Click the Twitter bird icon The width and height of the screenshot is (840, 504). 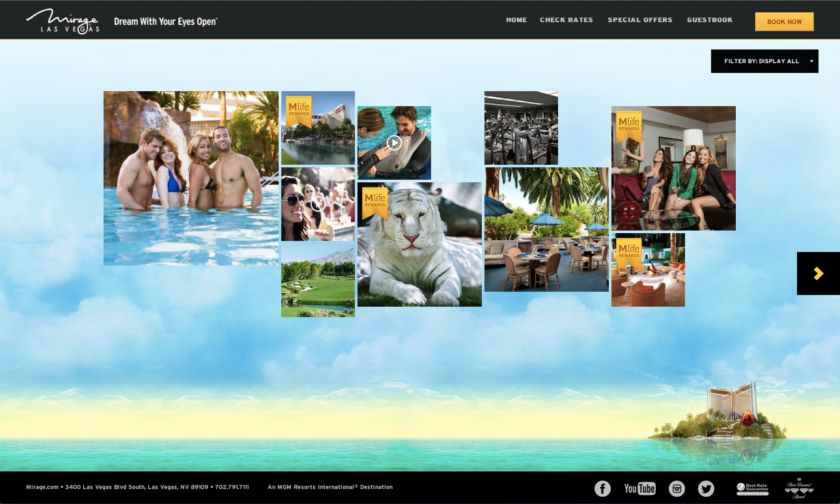(706, 488)
